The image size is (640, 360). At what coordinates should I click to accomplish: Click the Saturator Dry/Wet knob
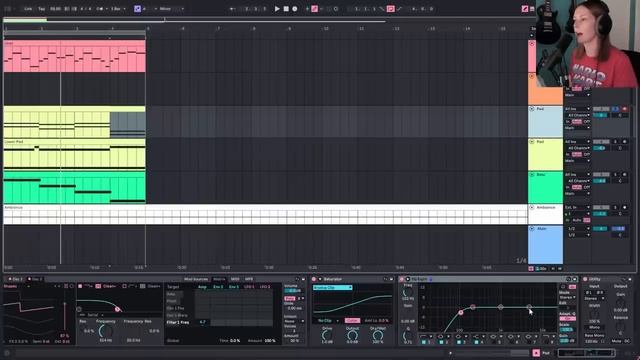point(378,335)
